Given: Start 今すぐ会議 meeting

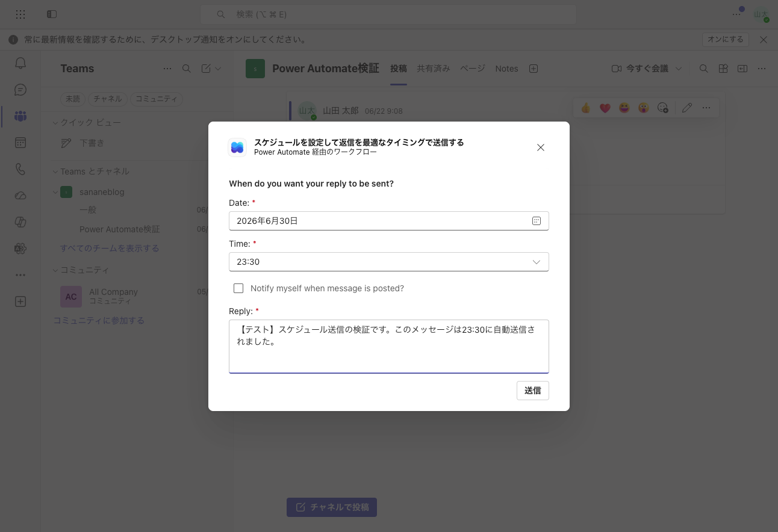Looking at the screenshot, I should tap(641, 69).
